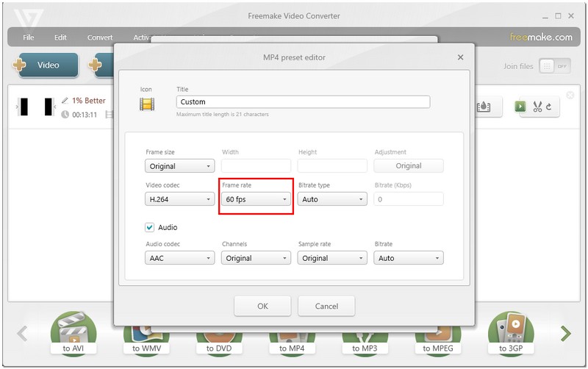This screenshot has width=588, height=369.
Task: Expand the Video codec H.264 dropdown
Action: 180,199
